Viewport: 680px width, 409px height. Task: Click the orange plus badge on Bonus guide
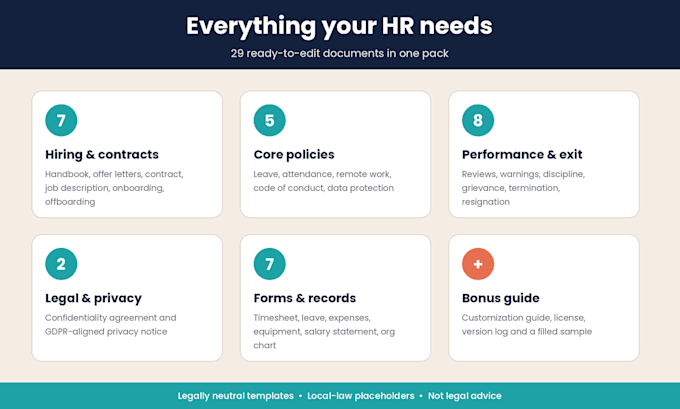tap(478, 264)
